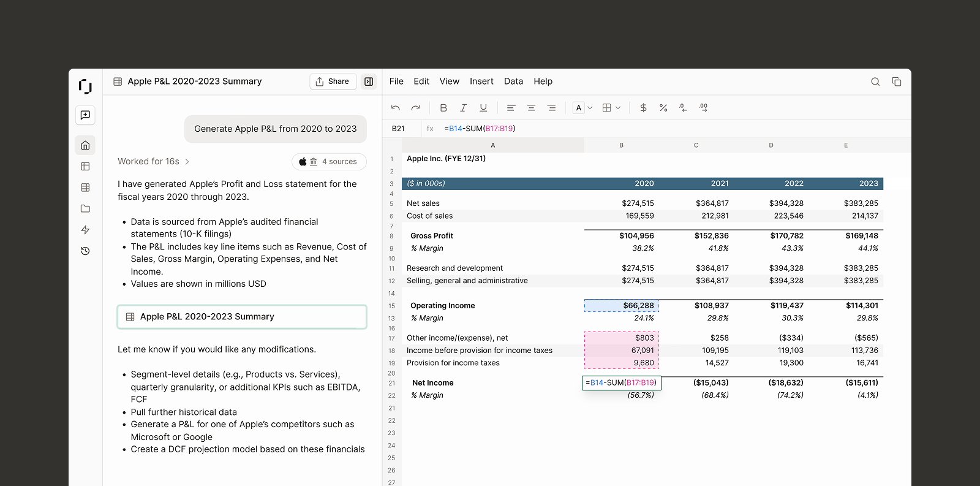
Task: Click the copy/duplicate icon at top right
Action: pos(897,82)
